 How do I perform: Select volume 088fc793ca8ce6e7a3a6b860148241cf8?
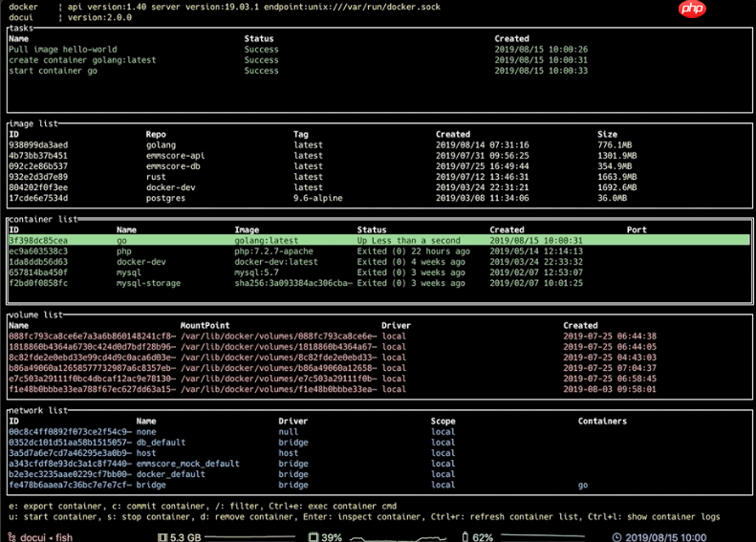tap(379, 336)
